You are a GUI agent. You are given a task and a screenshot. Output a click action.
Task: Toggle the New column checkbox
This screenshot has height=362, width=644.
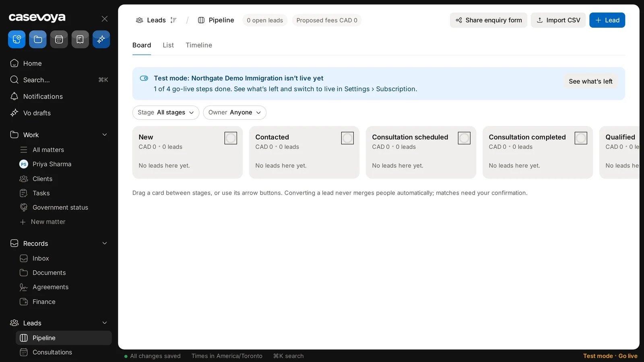tap(231, 138)
